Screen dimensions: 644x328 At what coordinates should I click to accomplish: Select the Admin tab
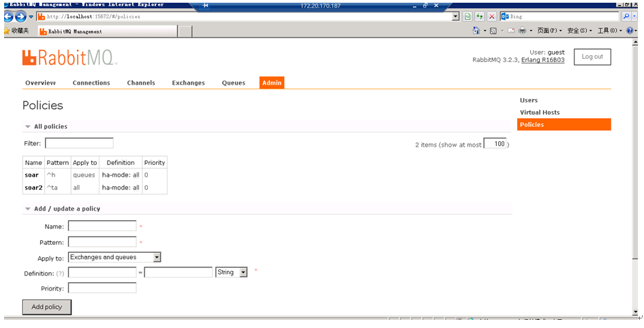[x=272, y=83]
